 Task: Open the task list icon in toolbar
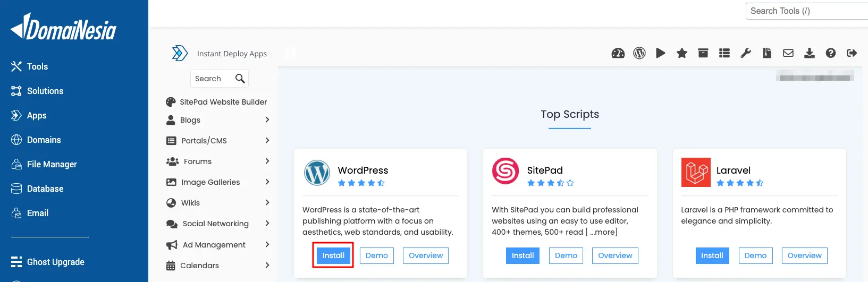(724, 53)
